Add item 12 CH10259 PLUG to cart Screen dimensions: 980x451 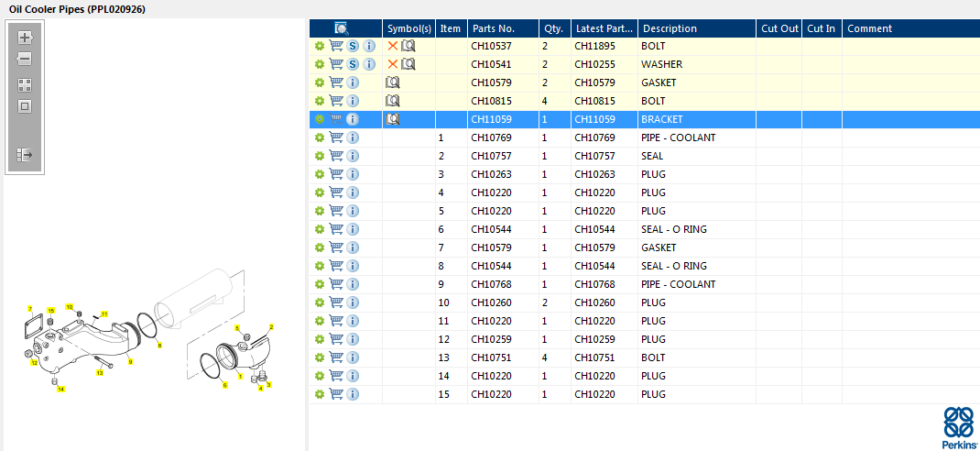pos(336,339)
